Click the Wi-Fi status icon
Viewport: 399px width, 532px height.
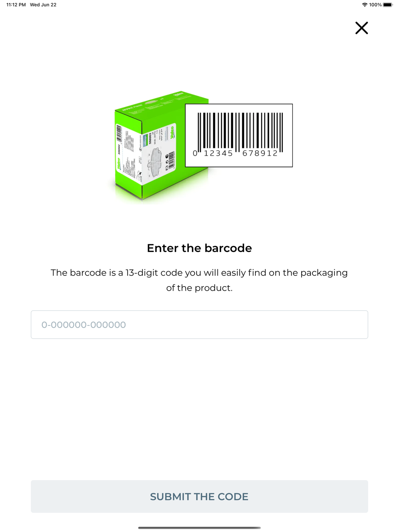pos(364,5)
